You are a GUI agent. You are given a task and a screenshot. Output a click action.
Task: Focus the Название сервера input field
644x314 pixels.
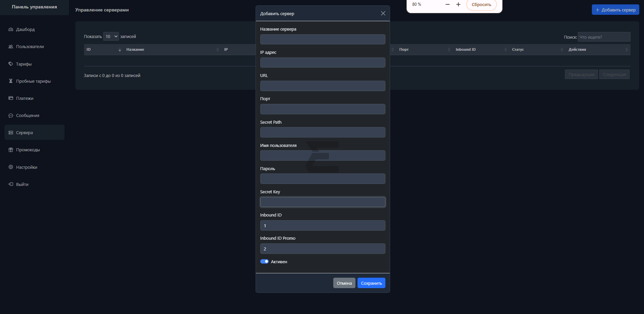click(x=323, y=39)
